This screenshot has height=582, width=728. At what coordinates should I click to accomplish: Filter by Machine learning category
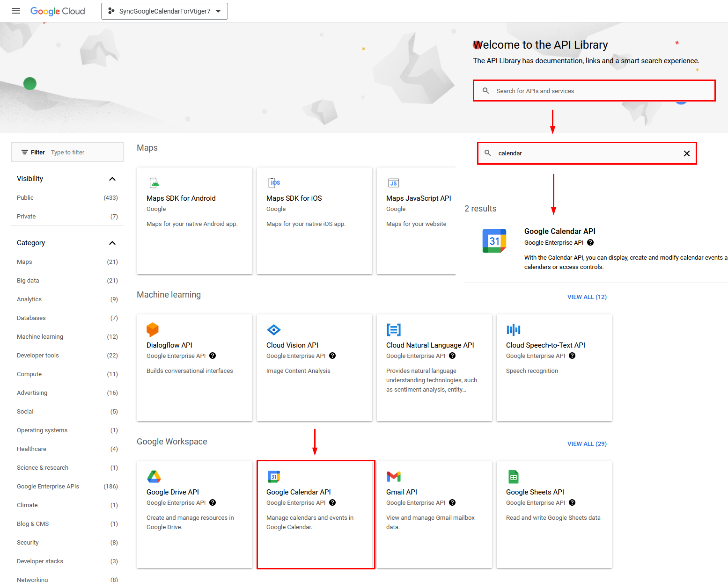40,337
